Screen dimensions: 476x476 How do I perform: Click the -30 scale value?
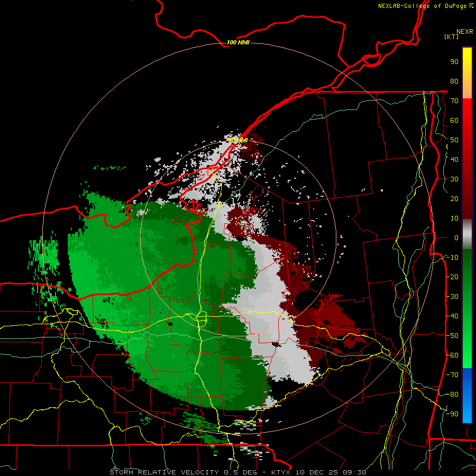pos(452,297)
